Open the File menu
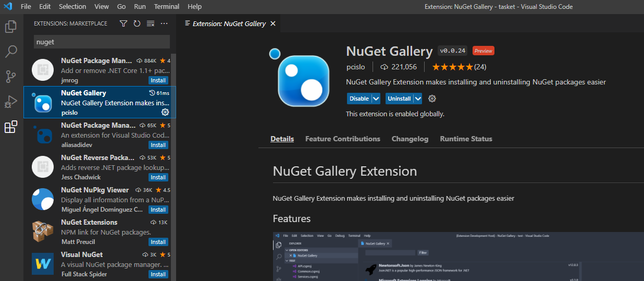This screenshot has width=644, height=281. click(26, 7)
